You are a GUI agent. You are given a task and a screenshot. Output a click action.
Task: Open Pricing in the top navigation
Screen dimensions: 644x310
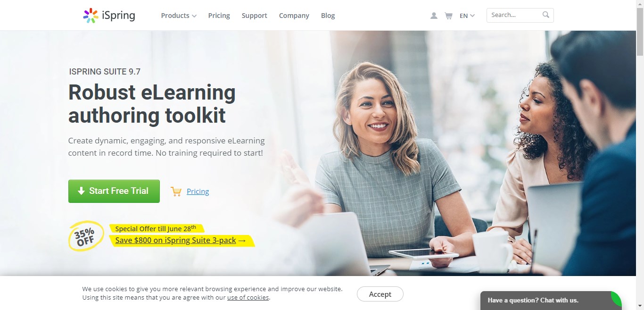pos(219,16)
